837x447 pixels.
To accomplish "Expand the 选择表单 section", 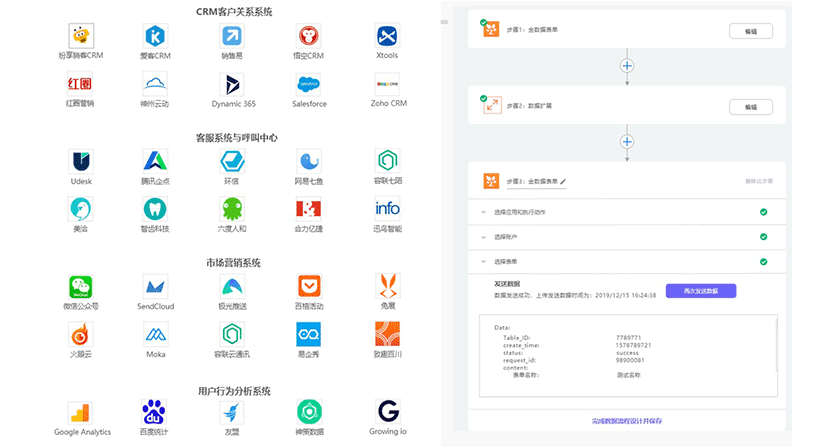I will point(627,262).
